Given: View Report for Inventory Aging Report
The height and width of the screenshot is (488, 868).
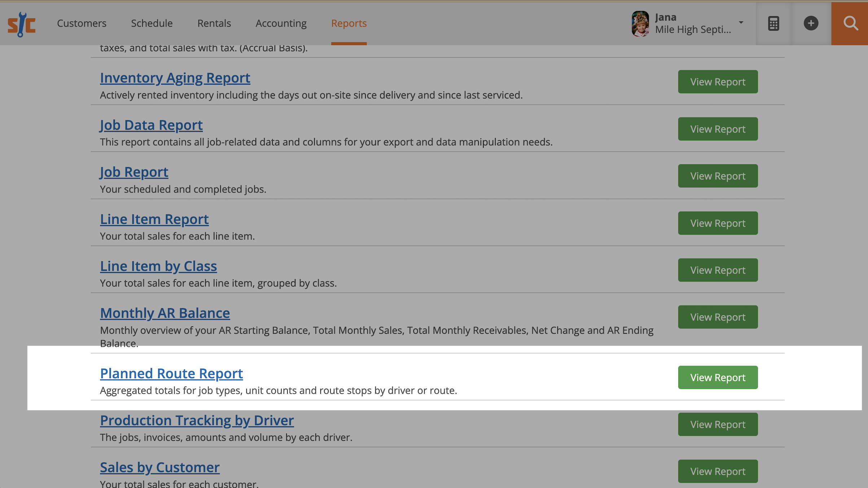Looking at the screenshot, I should click(718, 82).
